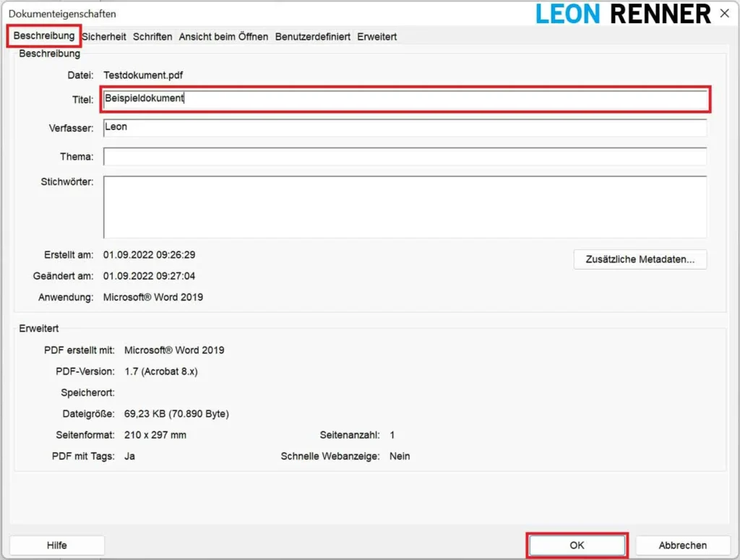
Task: Click the LEON RENNER logo
Action: 623,14
